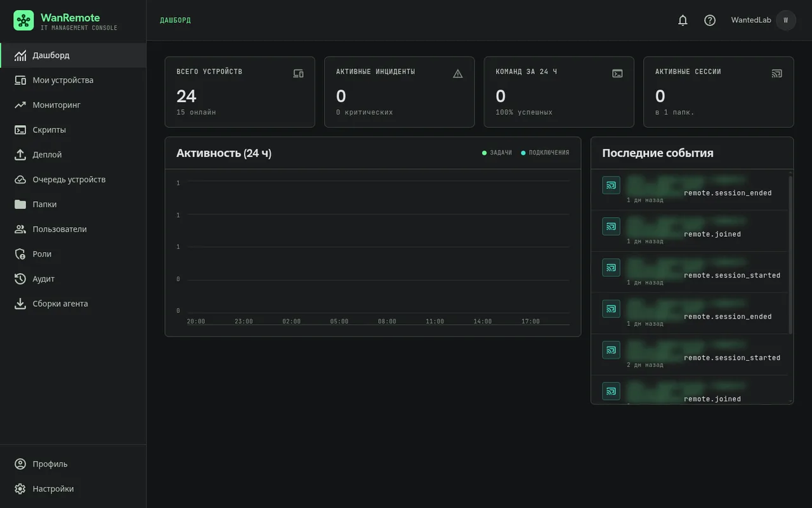Click the 2 дн назад remote.session_started event

(689, 354)
